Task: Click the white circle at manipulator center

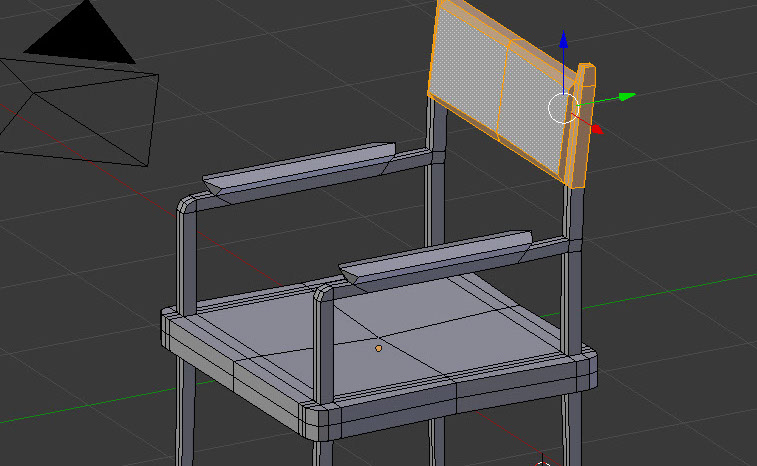Action: (564, 107)
